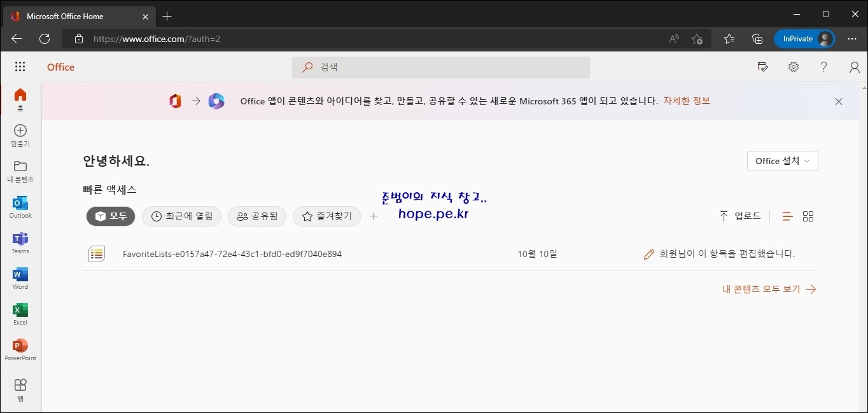This screenshot has width=868, height=413.
Task: Click the 10월 10일 date cell
Action: [x=537, y=254]
